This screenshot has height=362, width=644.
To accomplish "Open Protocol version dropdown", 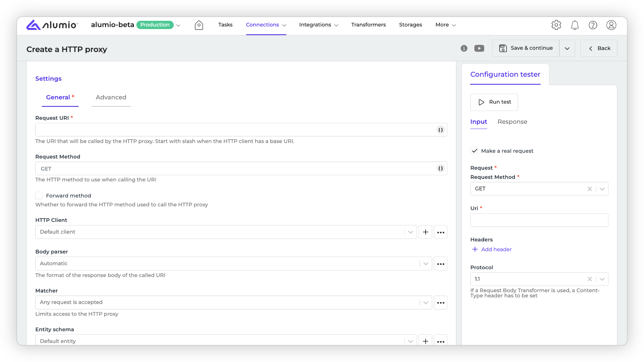I will point(602,279).
